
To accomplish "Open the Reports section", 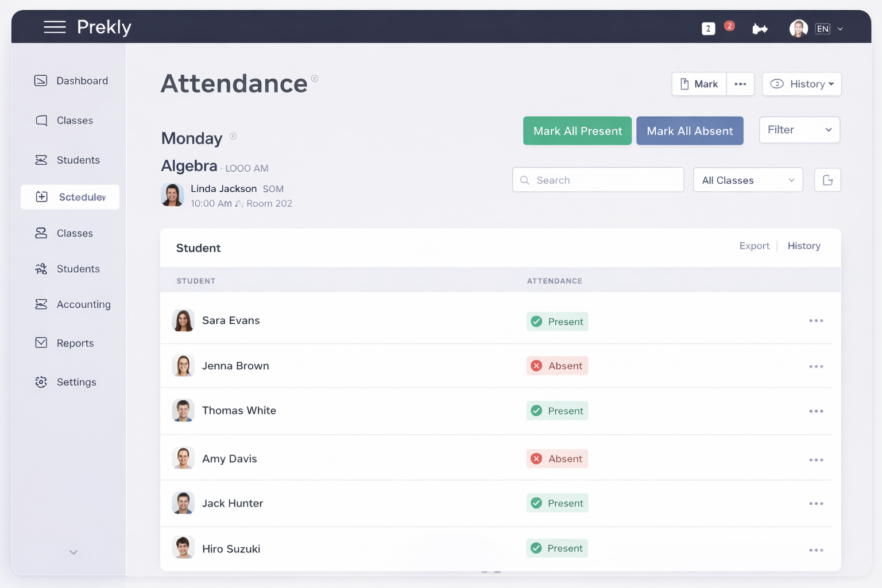I will point(75,343).
